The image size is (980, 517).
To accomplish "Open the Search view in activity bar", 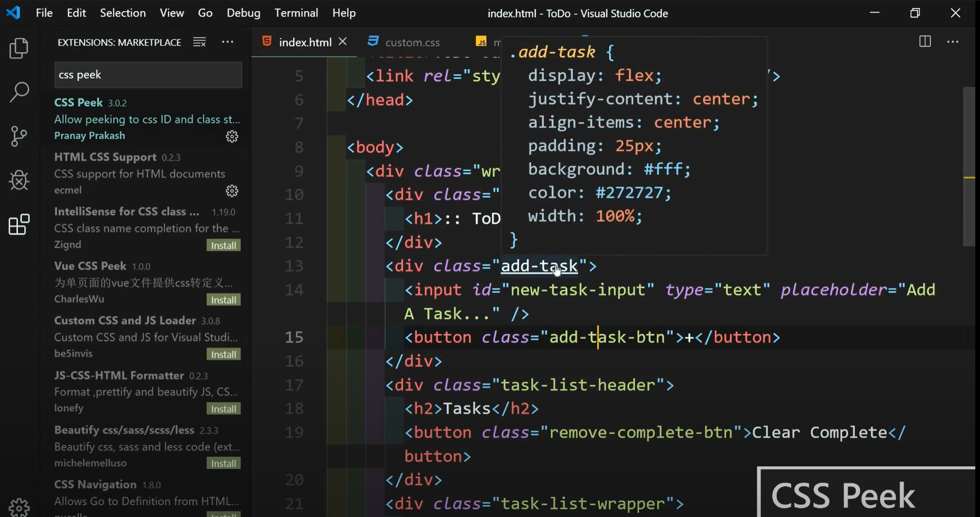I will tap(19, 92).
